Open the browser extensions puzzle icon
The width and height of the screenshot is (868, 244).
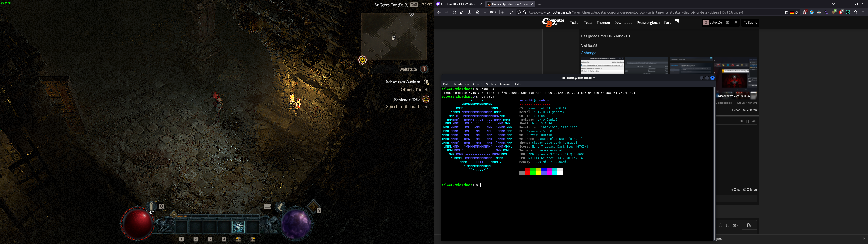(x=855, y=12)
